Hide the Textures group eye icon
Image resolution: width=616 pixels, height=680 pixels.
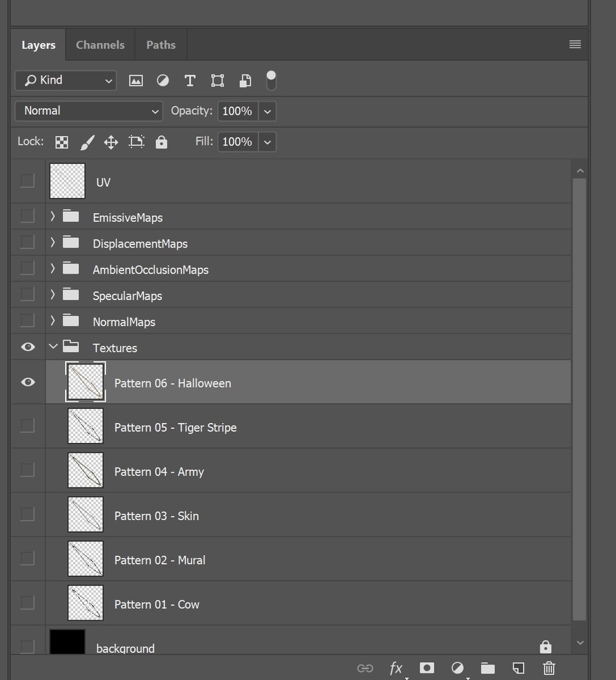tap(28, 347)
